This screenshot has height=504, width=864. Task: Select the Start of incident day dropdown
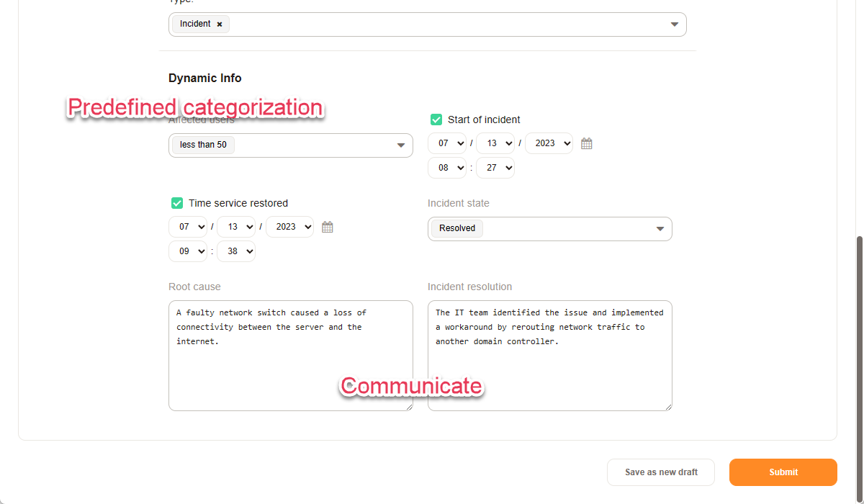(x=495, y=143)
